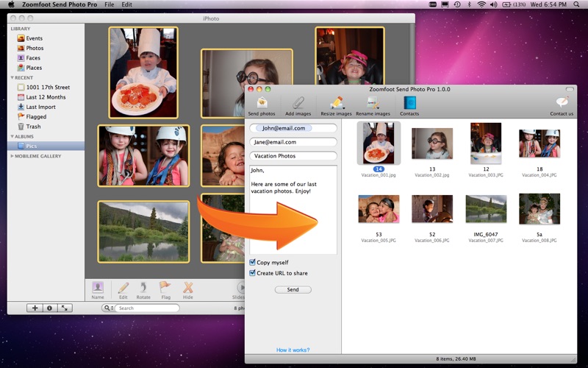Open the Zoomfoot Send Photo Pro menu
Image resolution: width=588 pixels, height=368 pixels.
pos(60,4)
